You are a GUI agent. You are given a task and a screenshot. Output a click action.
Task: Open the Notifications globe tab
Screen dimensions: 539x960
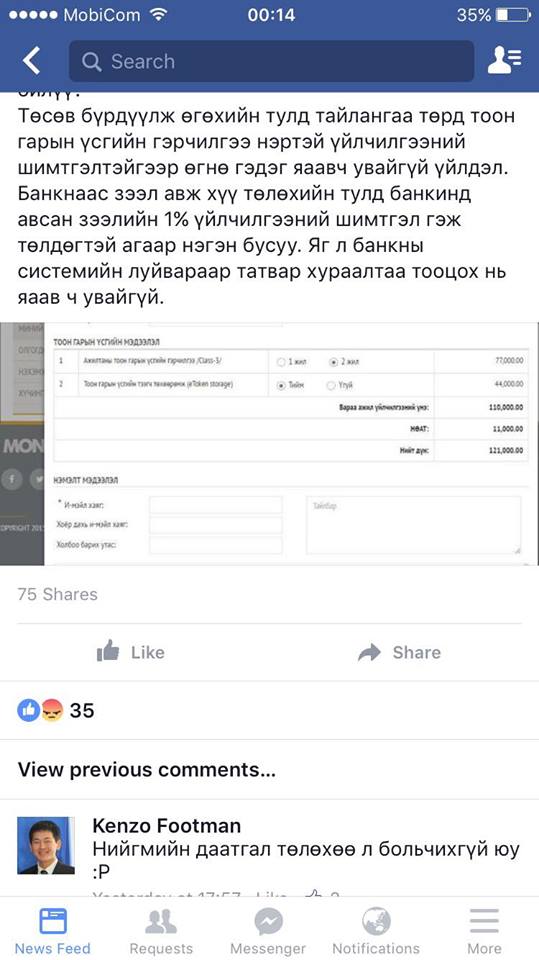[x=376, y=931]
